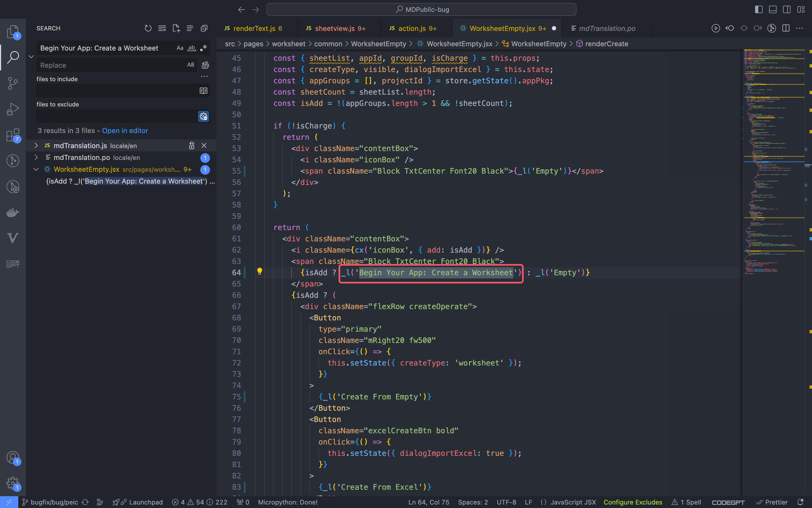The width and height of the screenshot is (812, 508).
Task: Click replace-in-file icon on mdTranslation.js row
Action: pyautogui.click(x=192, y=145)
